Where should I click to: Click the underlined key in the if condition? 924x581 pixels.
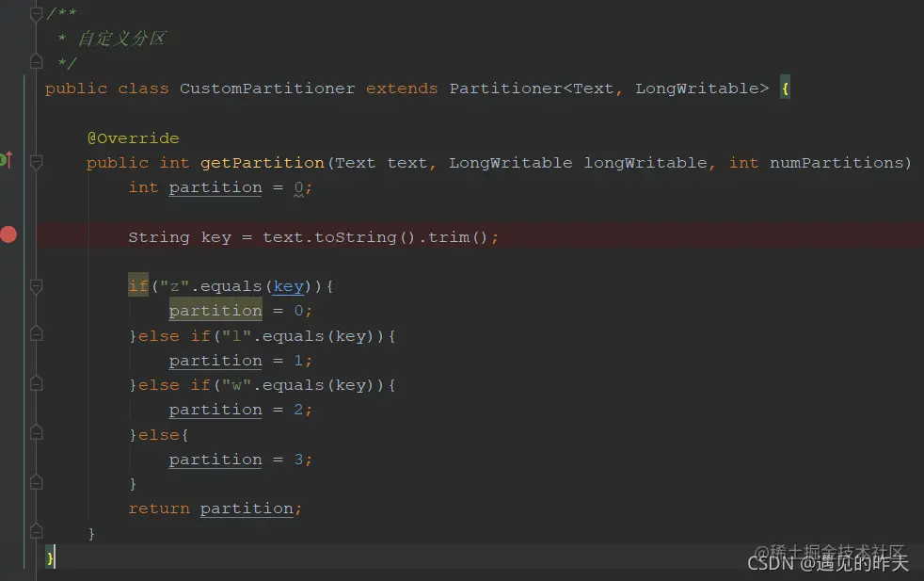(288, 286)
